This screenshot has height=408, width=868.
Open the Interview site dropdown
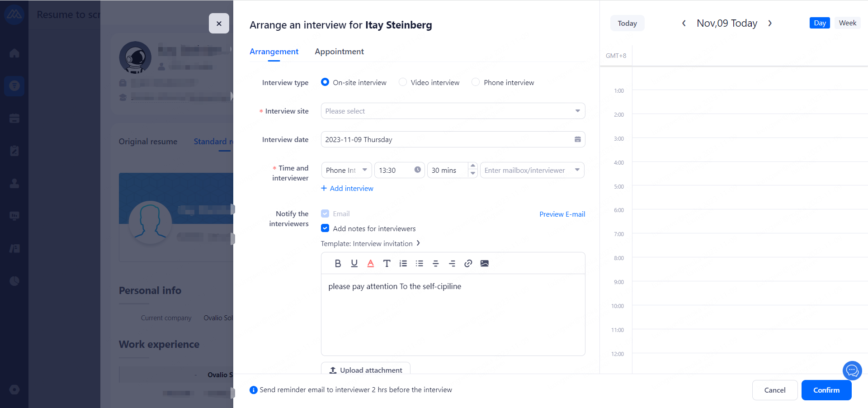click(x=453, y=111)
